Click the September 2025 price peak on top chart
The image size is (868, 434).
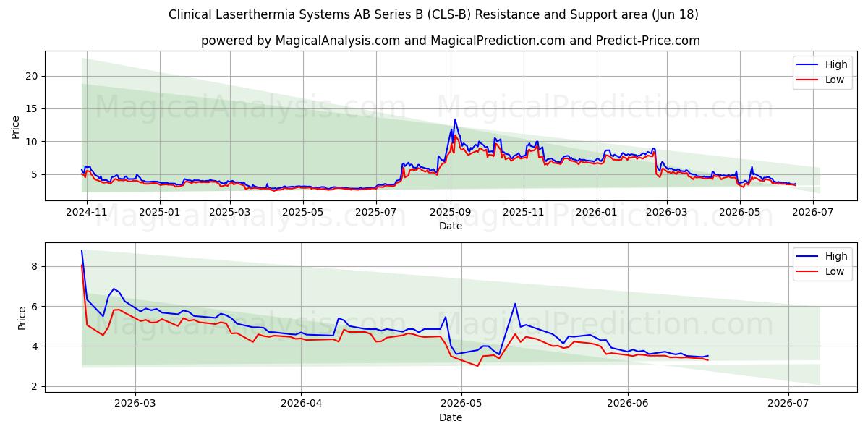[x=455, y=120]
